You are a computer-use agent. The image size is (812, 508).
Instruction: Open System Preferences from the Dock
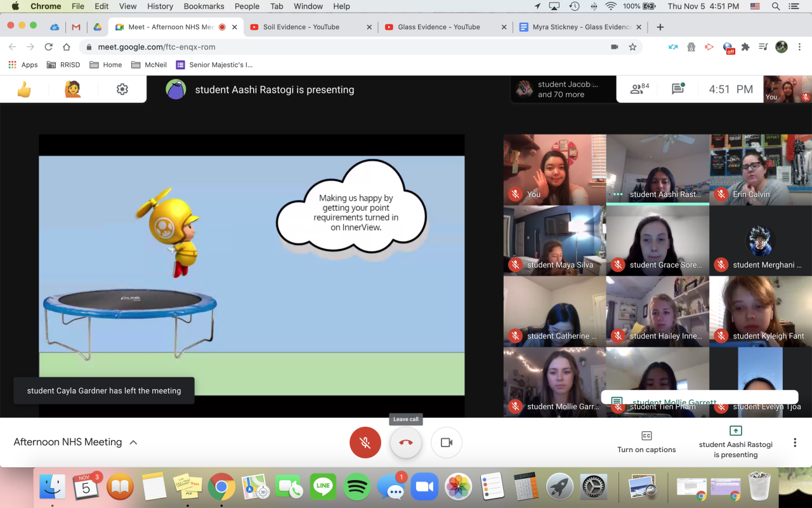click(x=594, y=487)
